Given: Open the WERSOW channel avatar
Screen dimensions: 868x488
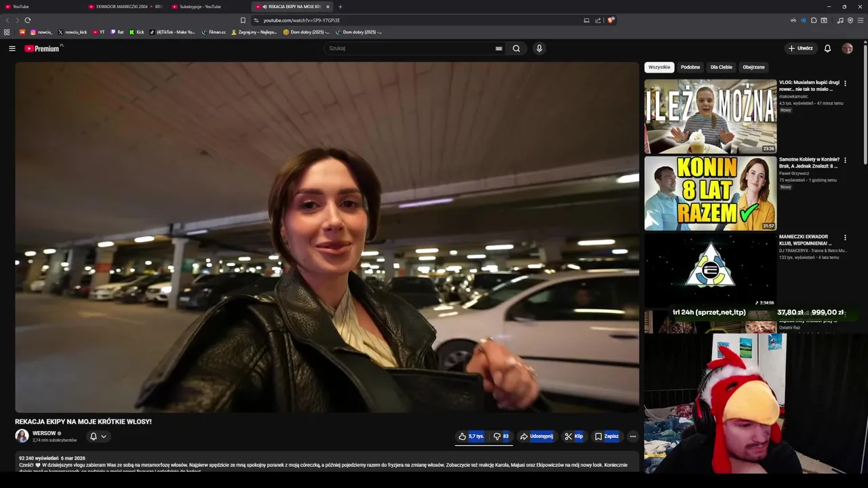Looking at the screenshot, I should click(22, 436).
